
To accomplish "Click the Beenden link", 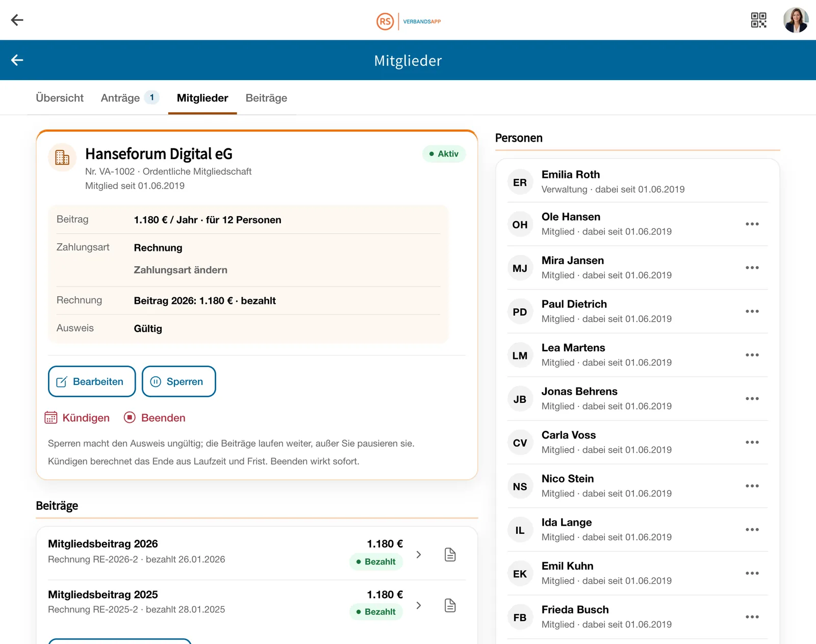I will 155,418.
